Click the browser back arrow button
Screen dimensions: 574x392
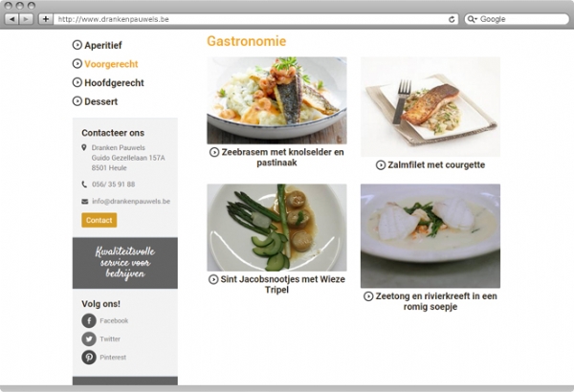point(12,19)
